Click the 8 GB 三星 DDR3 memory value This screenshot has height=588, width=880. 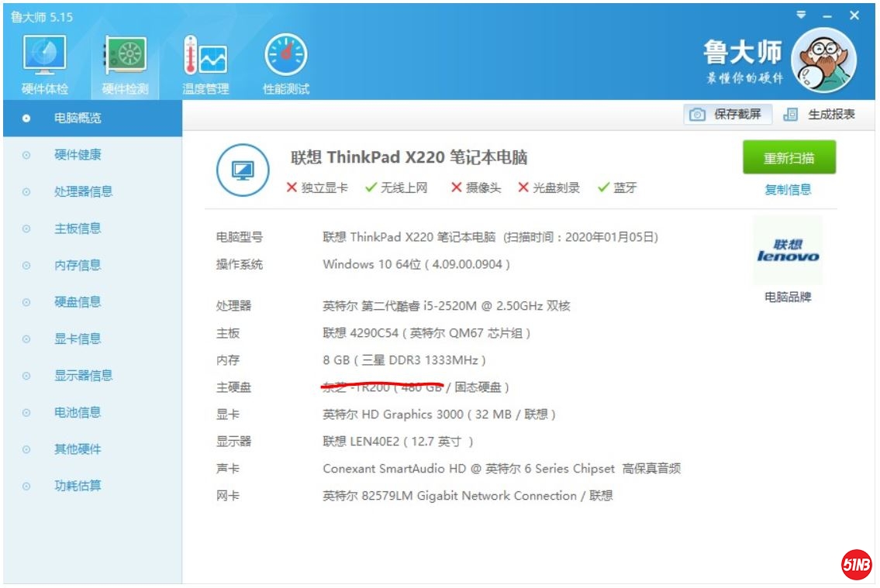click(x=404, y=360)
